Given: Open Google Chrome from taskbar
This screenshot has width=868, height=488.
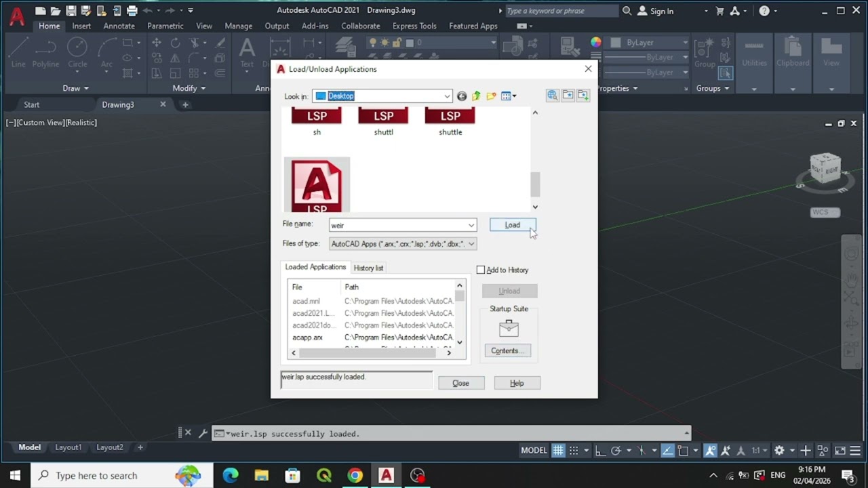Looking at the screenshot, I should [x=355, y=475].
